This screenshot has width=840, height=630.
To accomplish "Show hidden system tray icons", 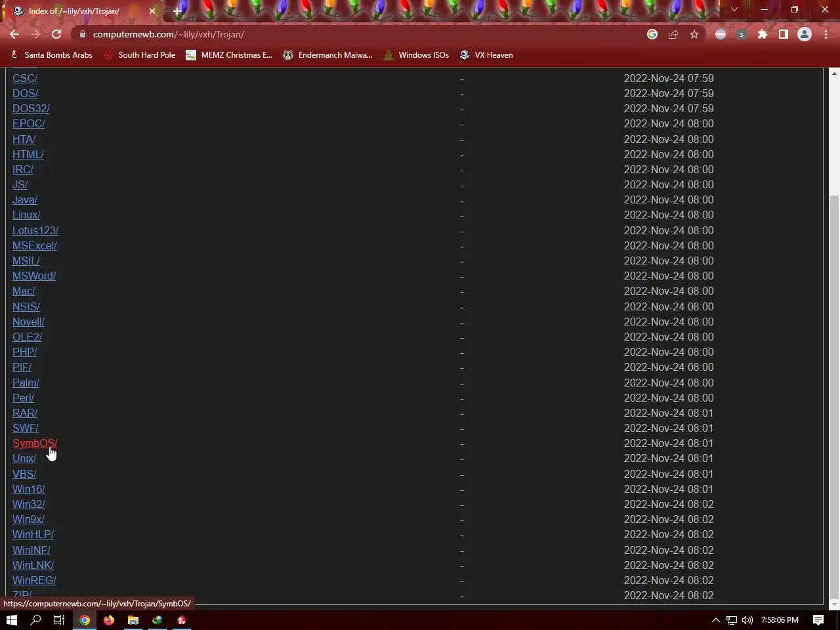I will tap(716, 619).
